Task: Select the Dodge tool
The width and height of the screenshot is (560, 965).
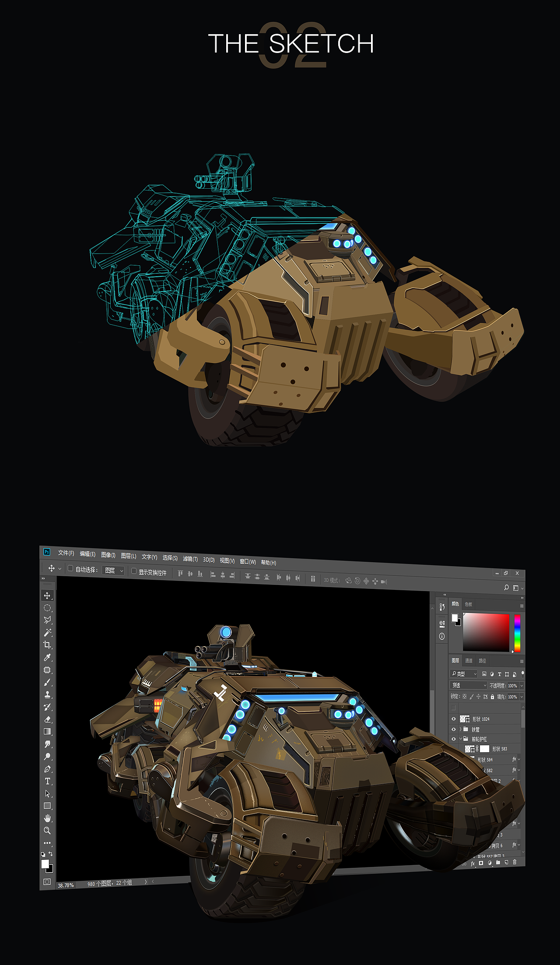Action: click(47, 757)
